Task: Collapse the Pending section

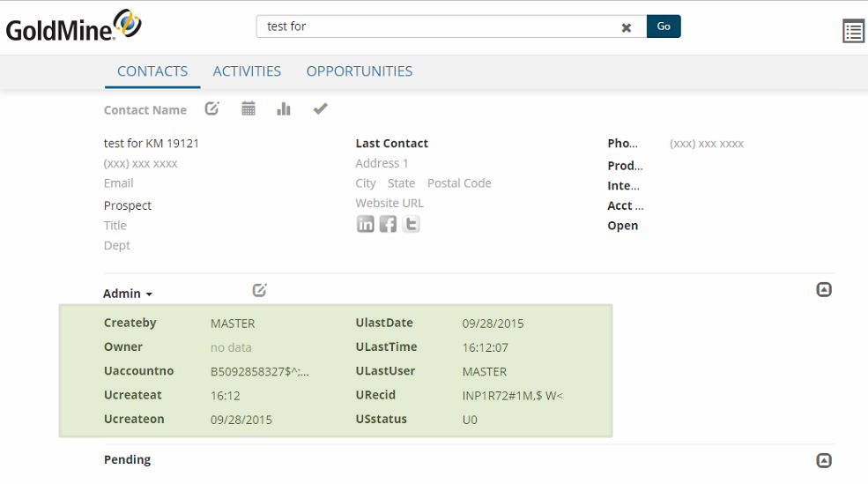Action: (x=824, y=460)
